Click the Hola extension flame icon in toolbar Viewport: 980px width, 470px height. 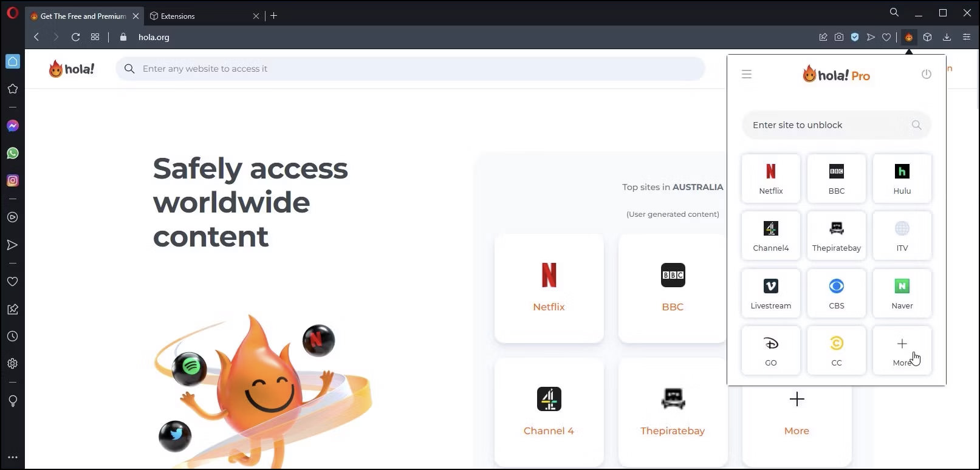(x=909, y=37)
